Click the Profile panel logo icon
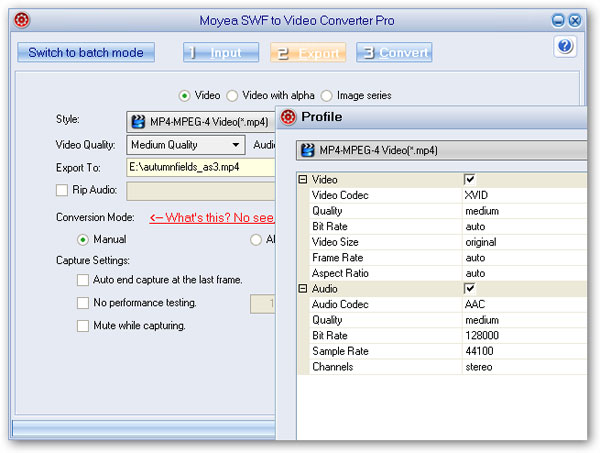 click(288, 117)
